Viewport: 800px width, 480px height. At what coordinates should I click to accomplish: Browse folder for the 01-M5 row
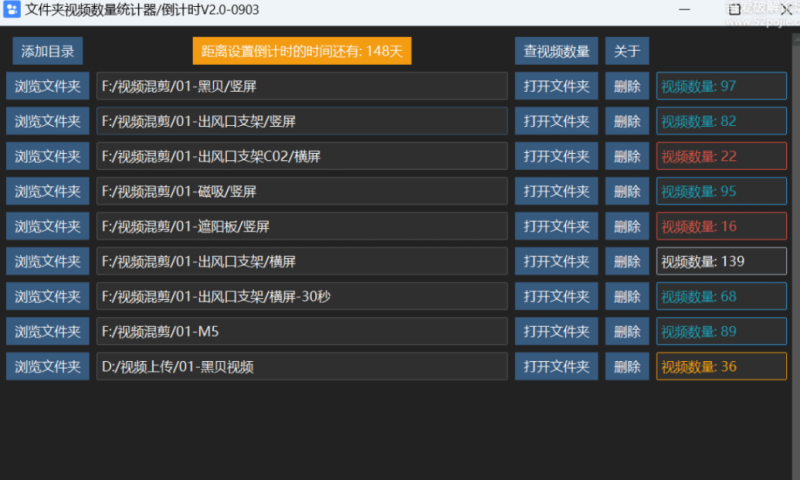pos(47,331)
